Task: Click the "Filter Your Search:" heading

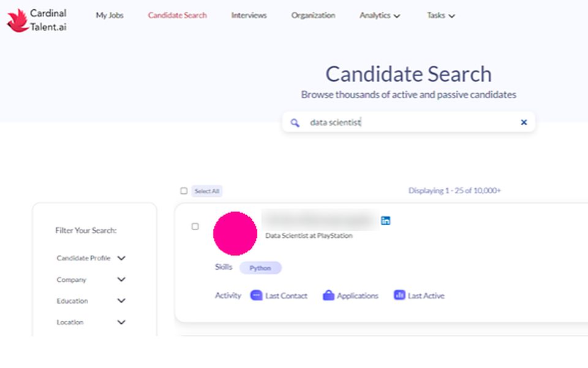Action: [86, 230]
